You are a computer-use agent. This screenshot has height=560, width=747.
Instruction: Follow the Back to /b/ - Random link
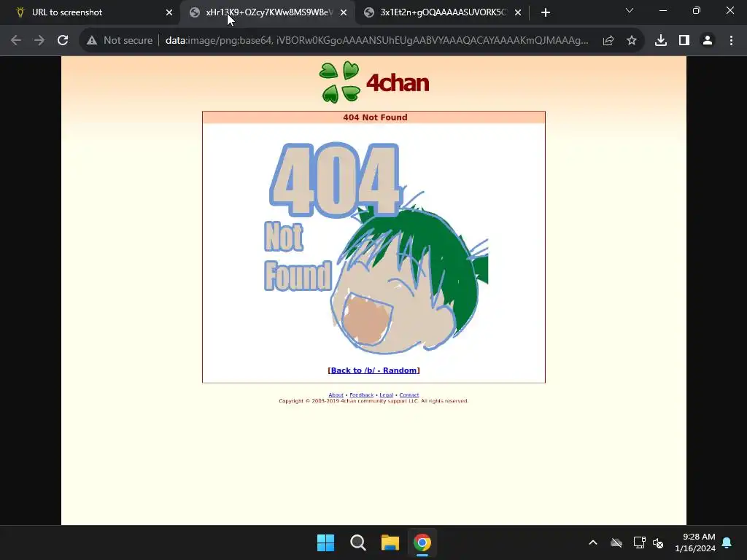(x=373, y=370)
